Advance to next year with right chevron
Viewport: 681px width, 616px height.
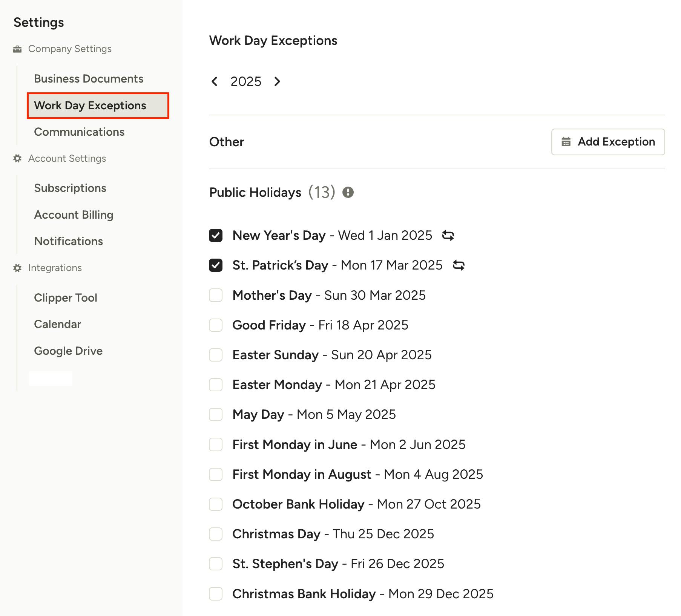(277, 81)
